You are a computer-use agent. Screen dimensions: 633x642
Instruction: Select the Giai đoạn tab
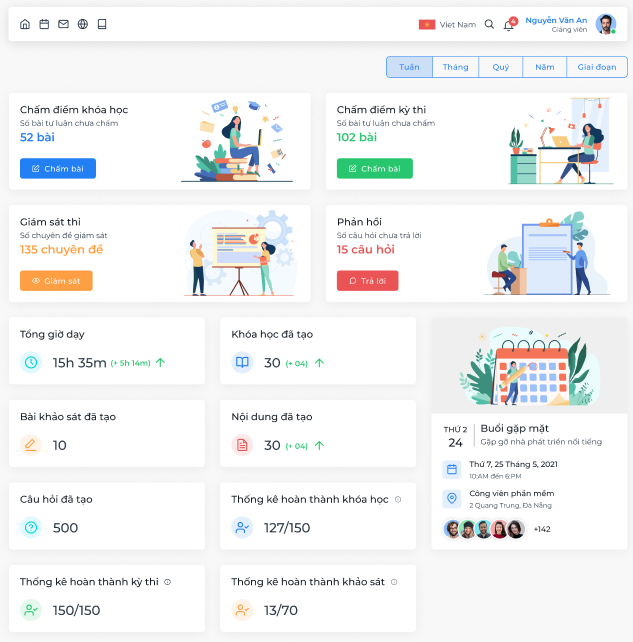[x=597, y=67]
